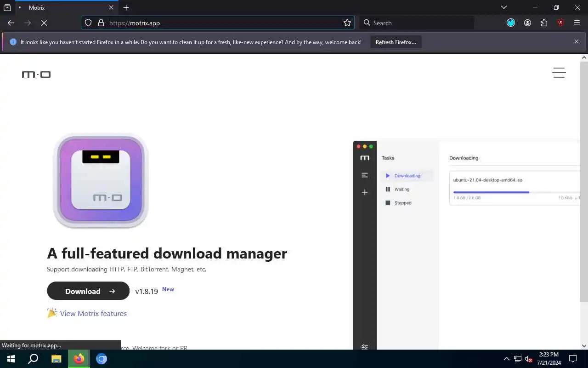Screen dimensions: 588x368
Task: Open the Firefox recent browsing view icon
Action: (7, 7)
